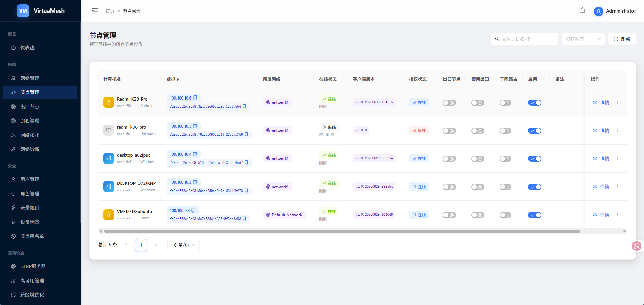Viewport: 644px width, 305px height.
Task: Copy the IPv6 address ending 135f:5bd
Action: click(x=245, y=106)
